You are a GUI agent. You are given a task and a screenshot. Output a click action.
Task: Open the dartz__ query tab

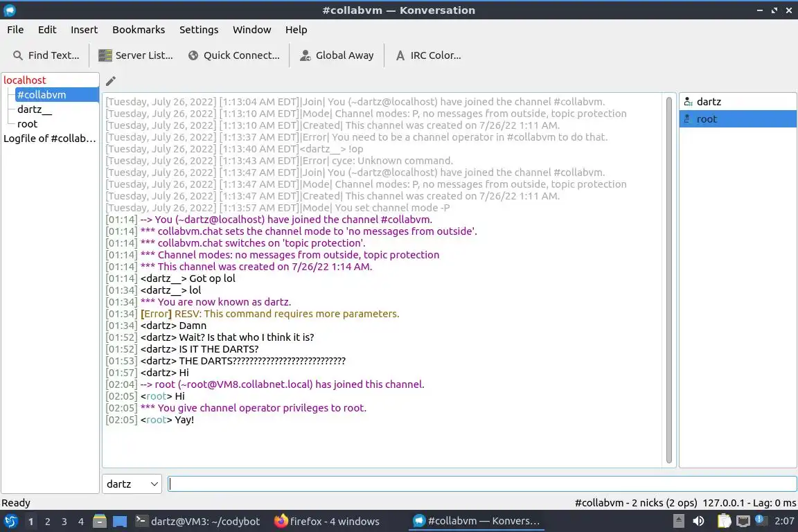35,109
